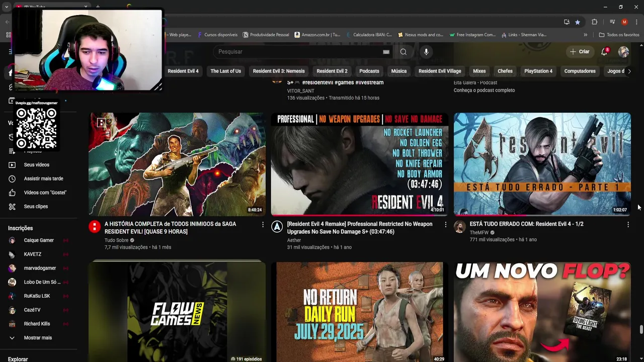Open the Todos os favoritos folder
Viewport: 644px width, 362px height.
619,35
